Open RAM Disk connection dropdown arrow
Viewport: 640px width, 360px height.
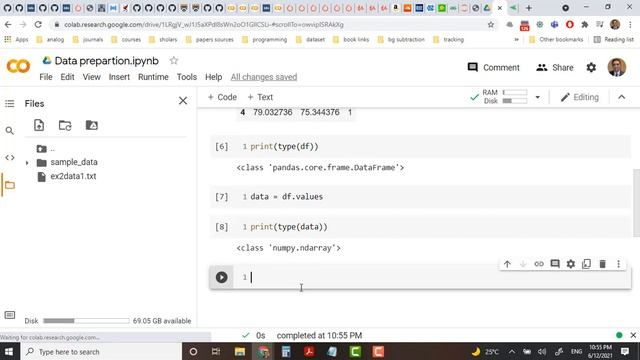pyautogui.click(x=538, y=97)
